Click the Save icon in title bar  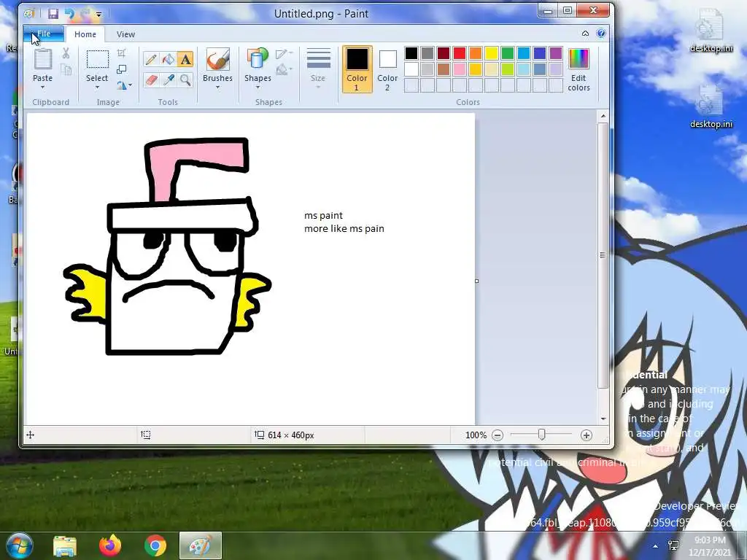(53, 14)
